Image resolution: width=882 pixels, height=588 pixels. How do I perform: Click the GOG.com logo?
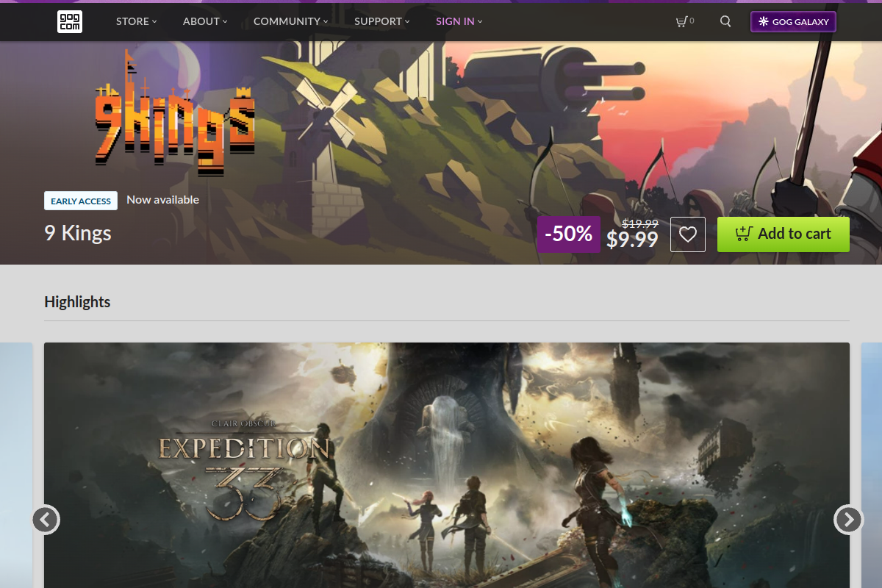(x=70, y=21)
